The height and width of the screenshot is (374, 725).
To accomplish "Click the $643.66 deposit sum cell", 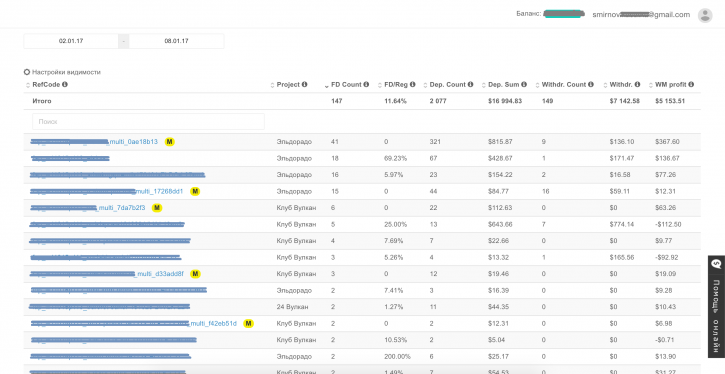I will click(x=500, y=225).
